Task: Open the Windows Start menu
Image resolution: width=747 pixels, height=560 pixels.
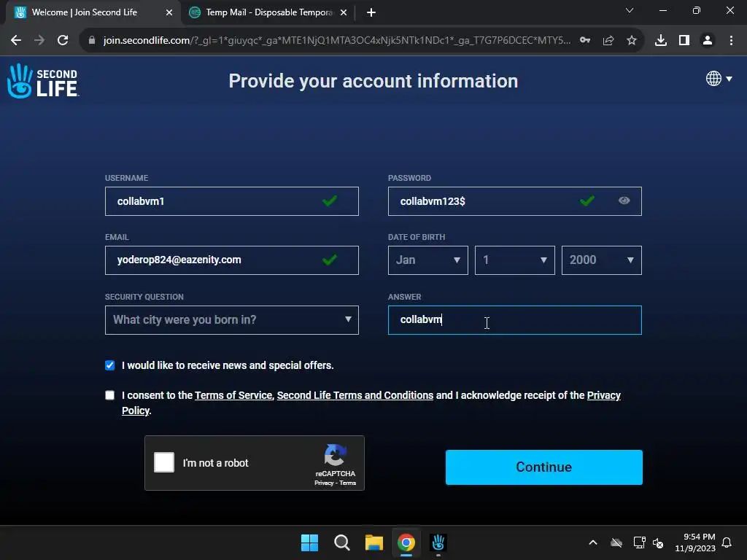Action: 309,542
